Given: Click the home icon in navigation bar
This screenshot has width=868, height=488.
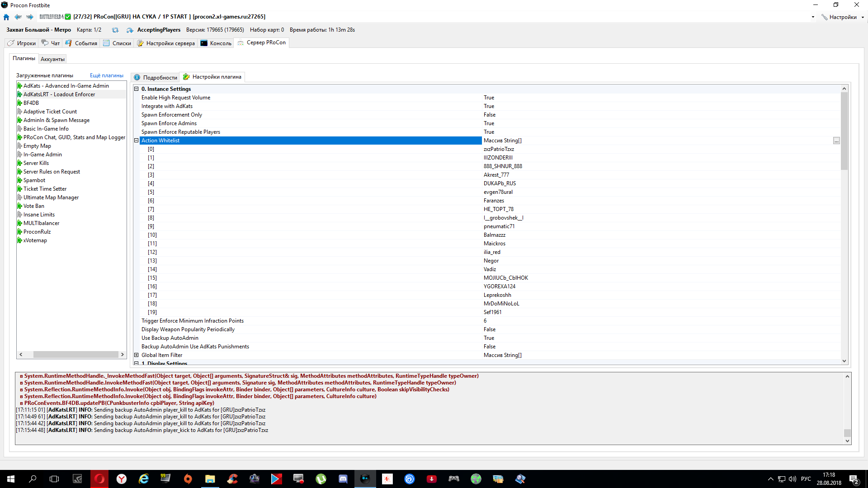Looking at the screenshot, I should point(6,17).
